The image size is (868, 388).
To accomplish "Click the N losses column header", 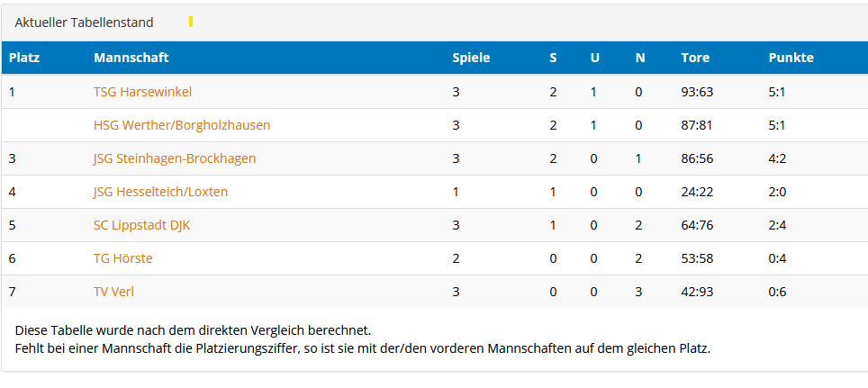I will pos(640,58).
